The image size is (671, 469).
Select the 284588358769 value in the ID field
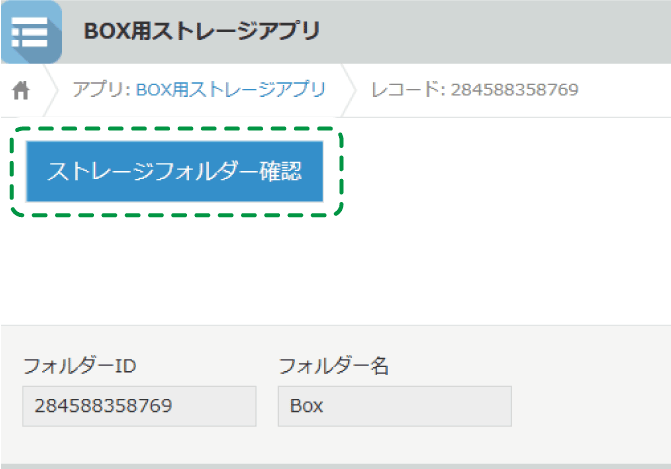[103, 406]
